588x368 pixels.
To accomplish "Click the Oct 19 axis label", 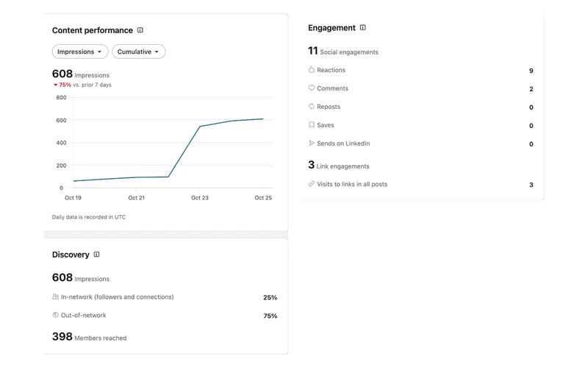I will (x=73, y=198).
